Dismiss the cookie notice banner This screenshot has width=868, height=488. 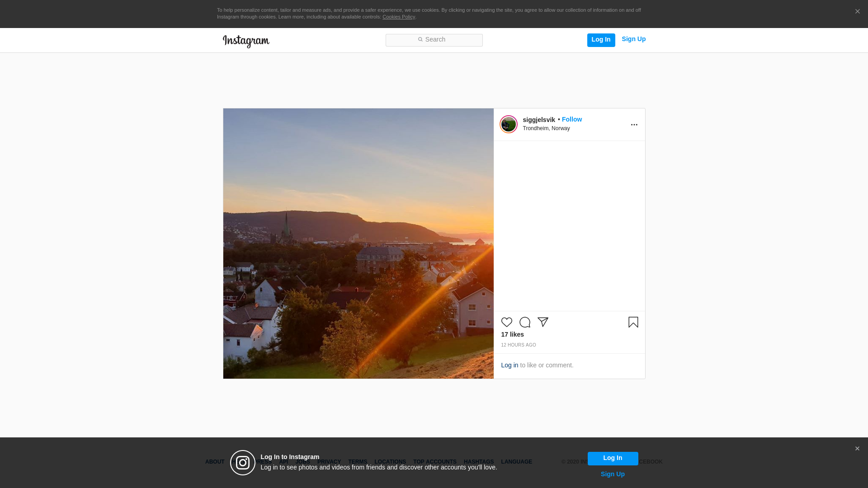coord(857,12)
